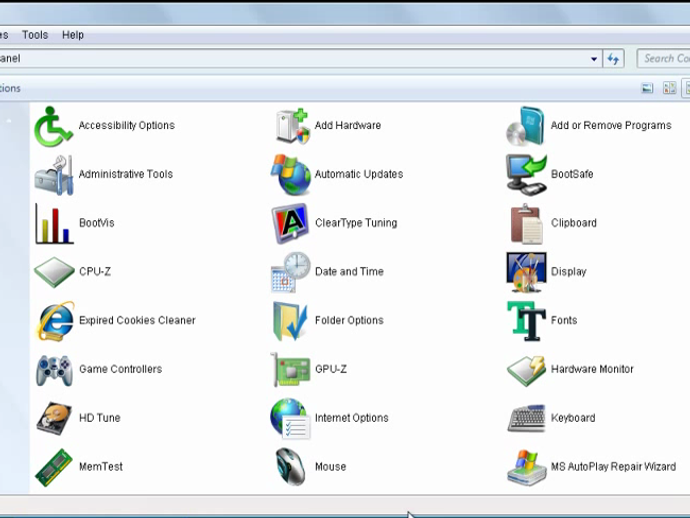Screen dimensions: 690x518
Task: Select the MS AutoPlay Repair Wizard label
Action: pyautogui.click(x=613, y=467)
